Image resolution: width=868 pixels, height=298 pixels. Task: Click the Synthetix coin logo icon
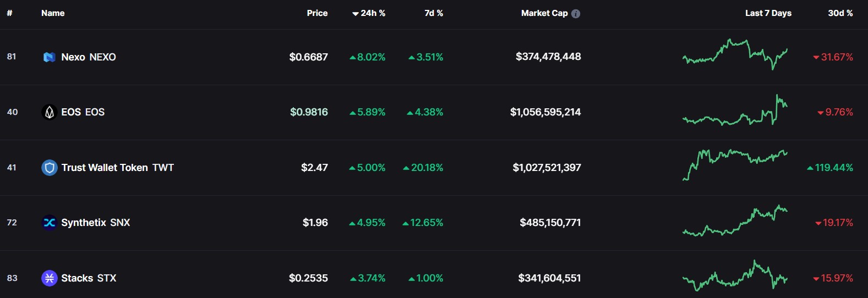[x=50, y=223]
